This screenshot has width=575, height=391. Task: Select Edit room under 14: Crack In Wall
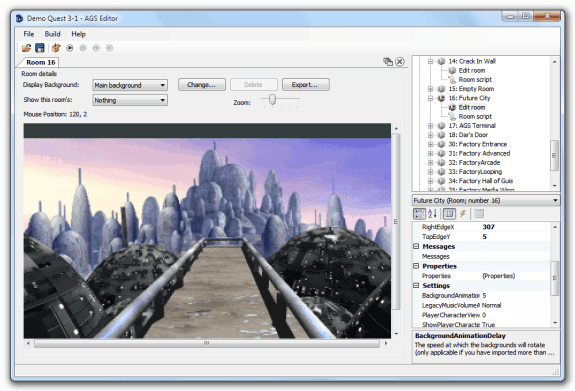(472, 70)
